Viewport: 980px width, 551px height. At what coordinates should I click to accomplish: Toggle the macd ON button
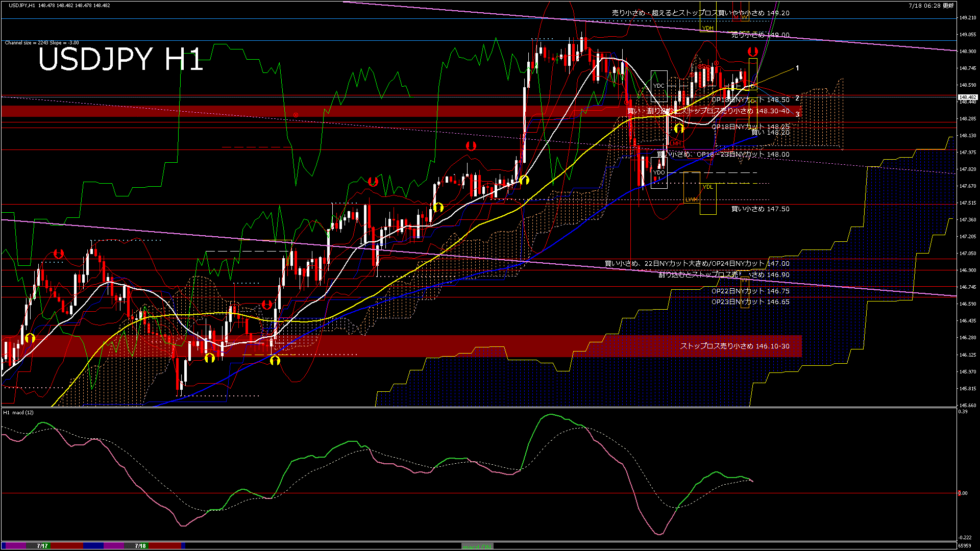point(477,546)
